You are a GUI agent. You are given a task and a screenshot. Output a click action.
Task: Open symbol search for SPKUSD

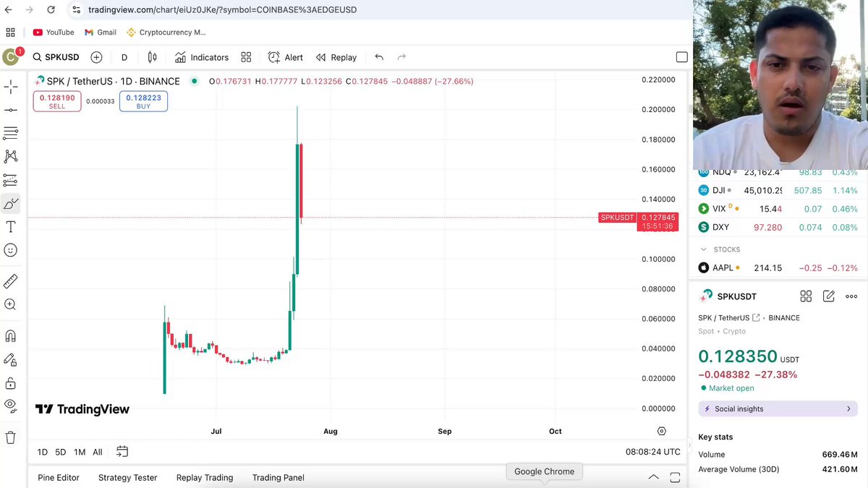coord(56,57)
